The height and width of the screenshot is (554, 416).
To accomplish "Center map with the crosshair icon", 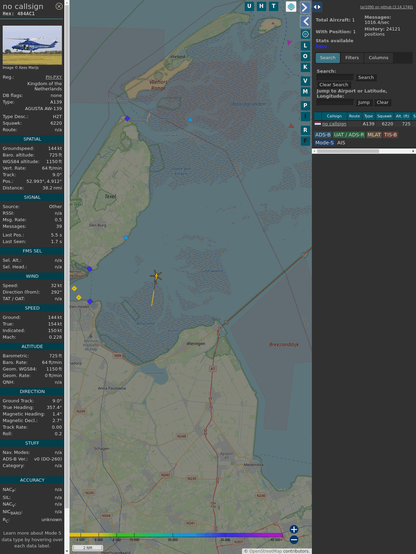I will (x=305, y=34).
